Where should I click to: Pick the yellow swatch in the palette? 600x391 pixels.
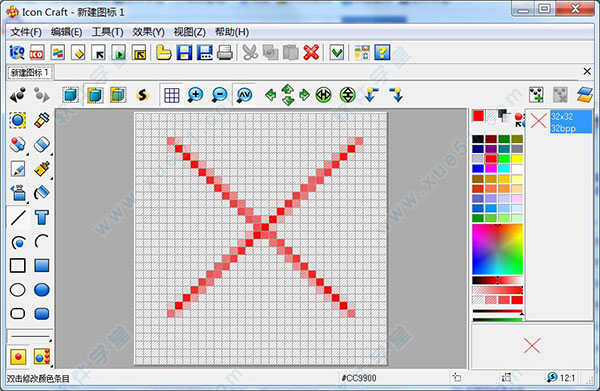point(517,159)
